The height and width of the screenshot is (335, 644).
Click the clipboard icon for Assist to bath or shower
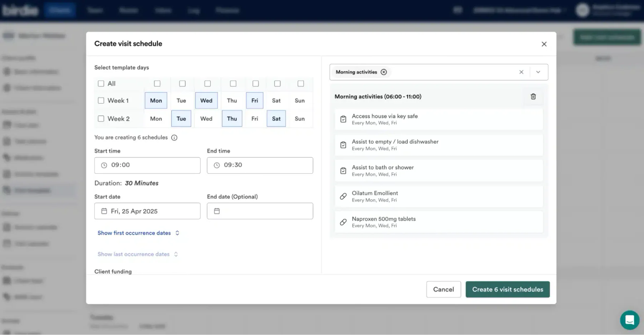click(x=343, y=171)
